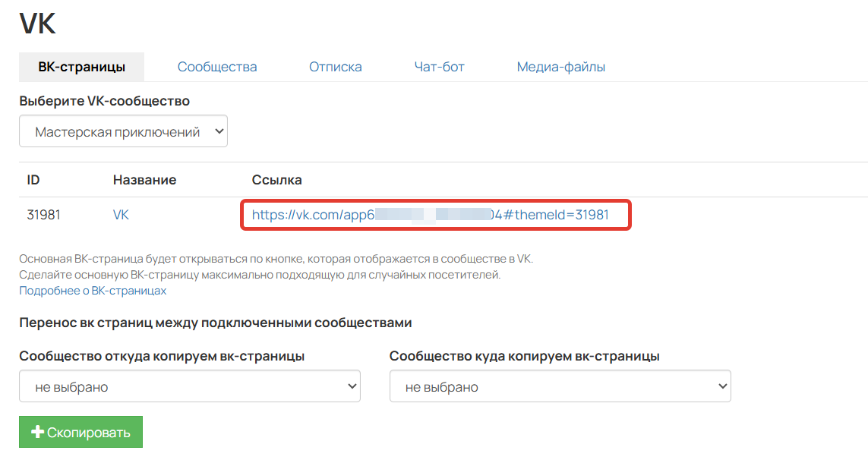Click the Сообщество куда копируем вк-страницы label
This screenshot has height=463, width=868.
click(x=524, y=356)
